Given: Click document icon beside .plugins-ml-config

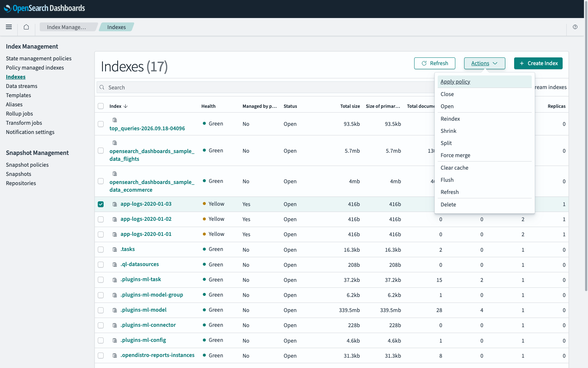Looking at the screenshot, I should point(115,340).
